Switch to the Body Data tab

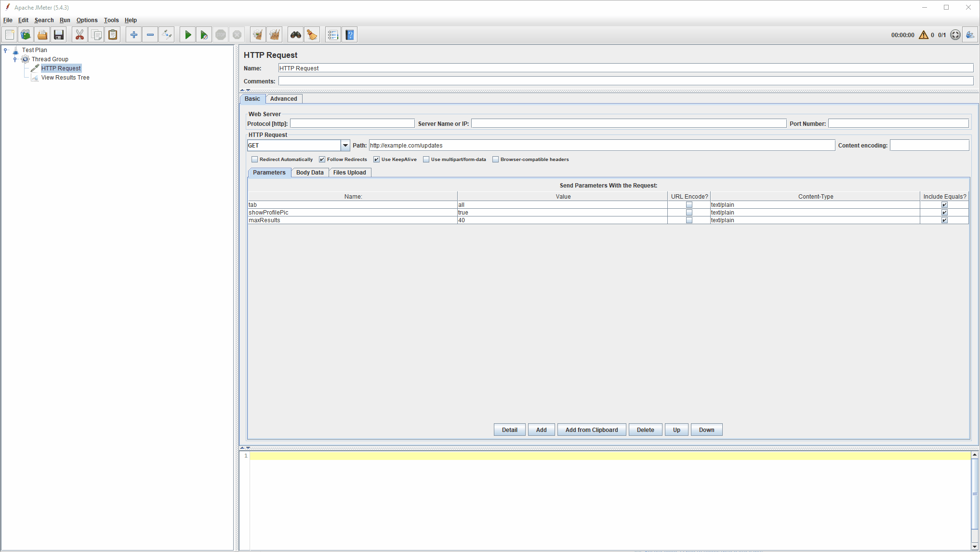(310, 173)
